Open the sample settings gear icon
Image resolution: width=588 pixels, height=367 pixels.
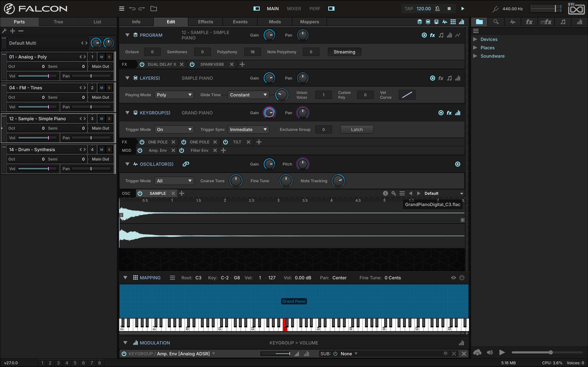click(x=394, y=194)
